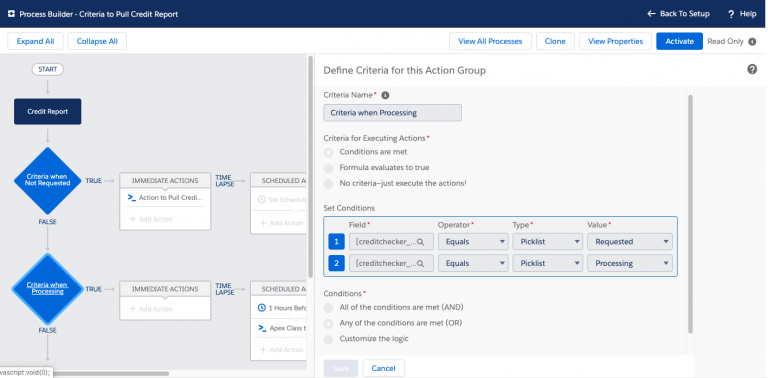
Task: Click the panel help question mark icon
Action: [752, 70]
